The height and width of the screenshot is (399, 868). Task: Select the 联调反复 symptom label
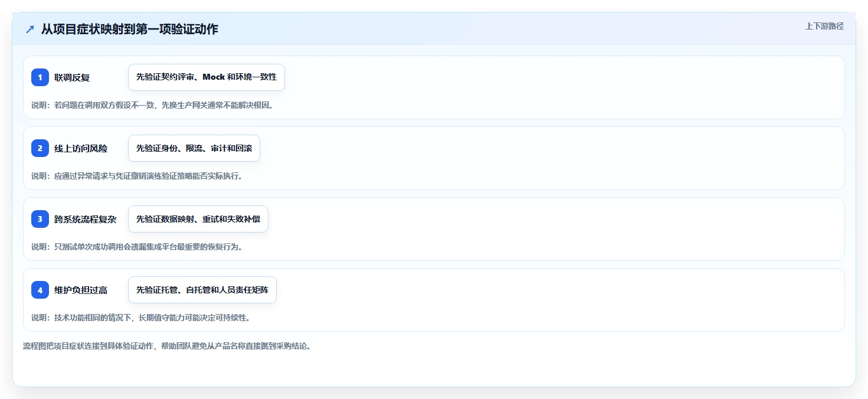72,77
